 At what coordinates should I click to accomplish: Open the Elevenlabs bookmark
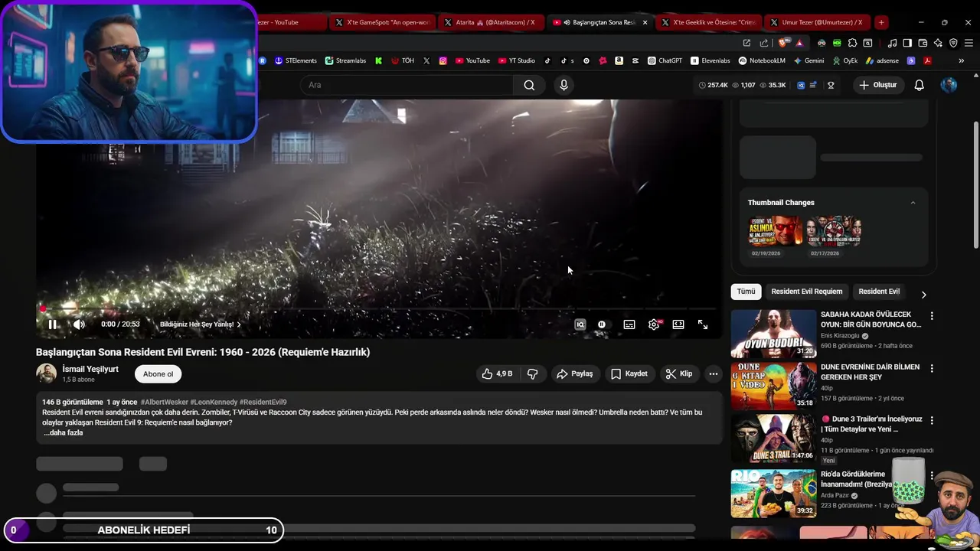710,60
